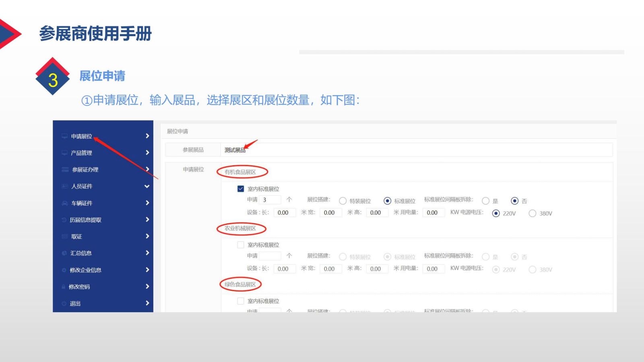The image size is (644, 362).
Task: Expand the 产品管理 chevron arrow
Action: [x=147, y=152]
